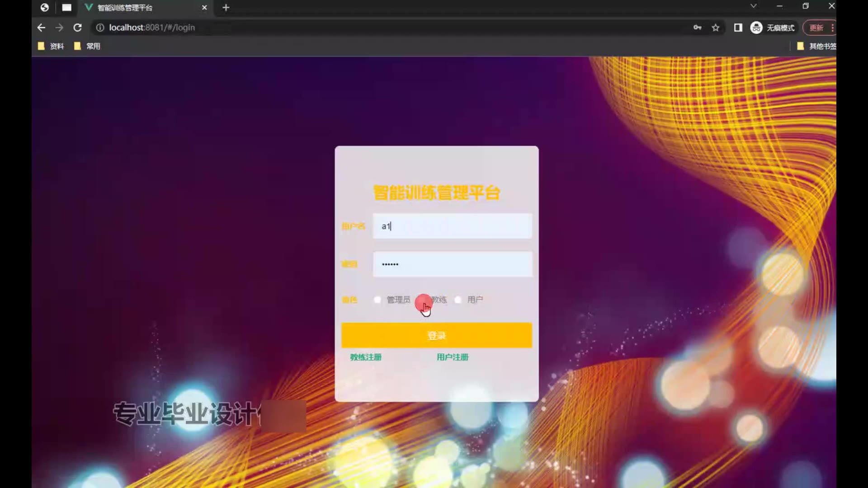Click the white window icon in tab strip
The image size is (868, 488).
[66, 7]
